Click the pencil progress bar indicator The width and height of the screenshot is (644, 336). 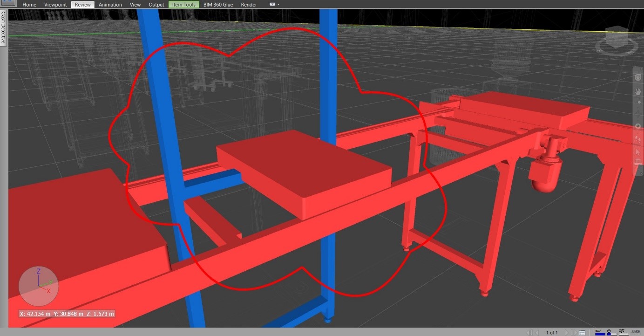click(x=600, y=332)
